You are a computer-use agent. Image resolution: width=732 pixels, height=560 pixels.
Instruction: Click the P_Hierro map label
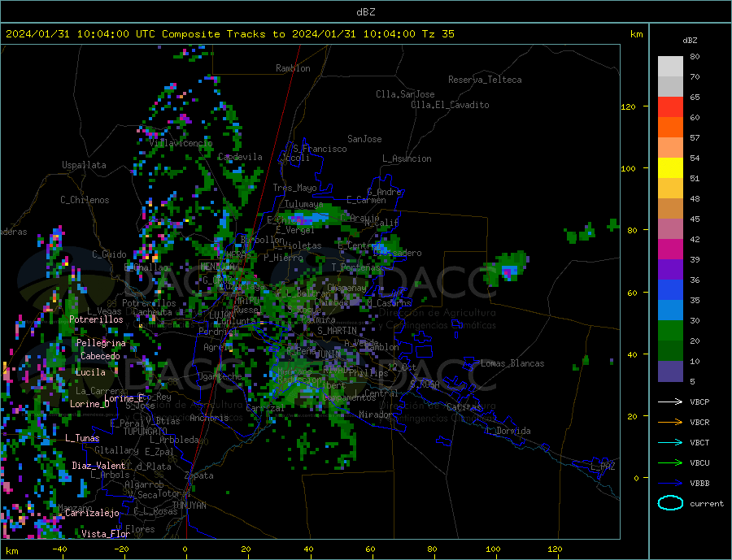coord(283,257)
